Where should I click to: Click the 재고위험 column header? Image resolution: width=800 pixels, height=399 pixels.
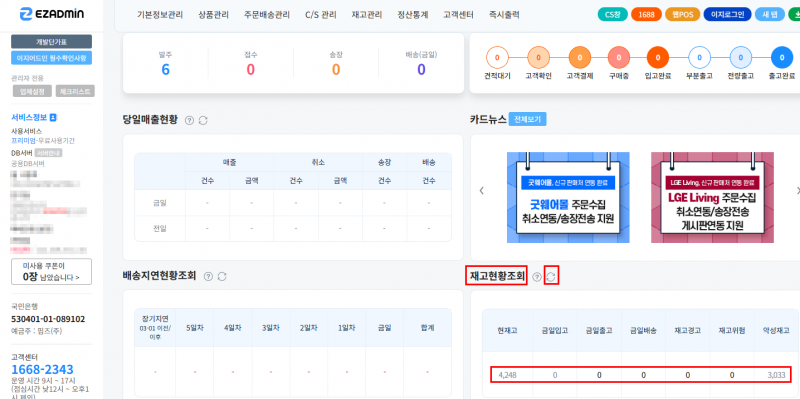pyautogui.click(x=732, y=331)
